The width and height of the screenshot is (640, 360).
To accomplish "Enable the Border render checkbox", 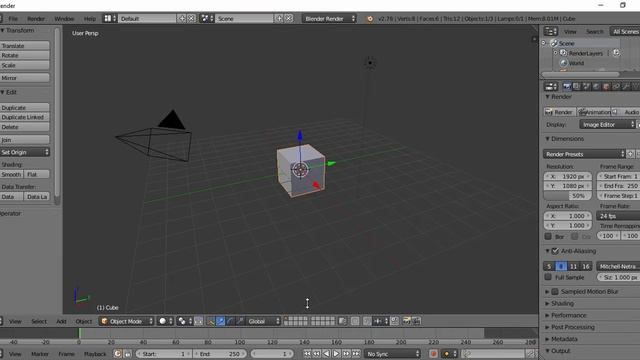I will click(548, 236).
